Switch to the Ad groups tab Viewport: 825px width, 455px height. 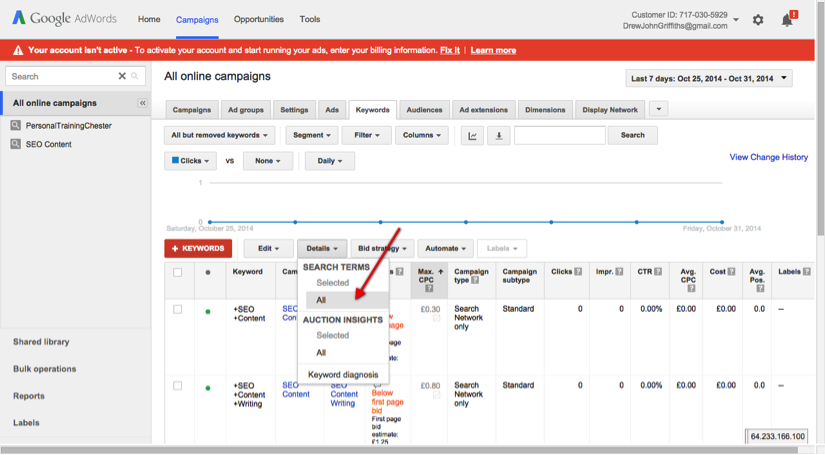tap(246, 110)
